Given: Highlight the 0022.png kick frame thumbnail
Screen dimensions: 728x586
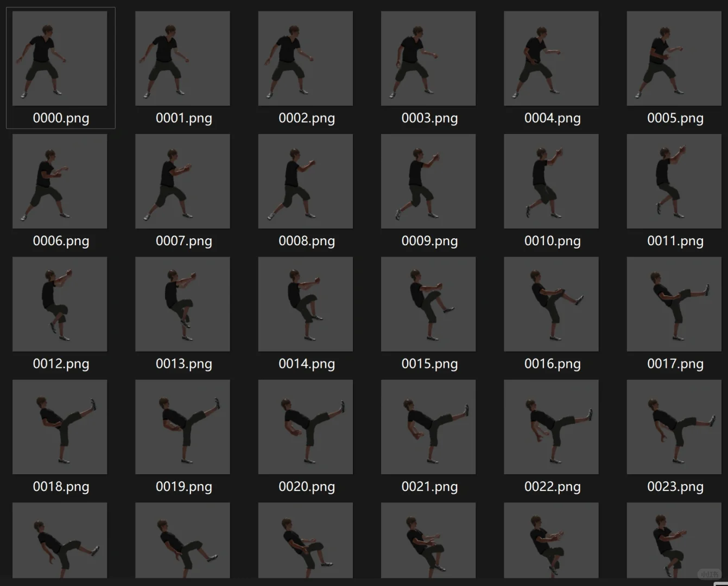Looking at the screenshot, I should 551,427.
